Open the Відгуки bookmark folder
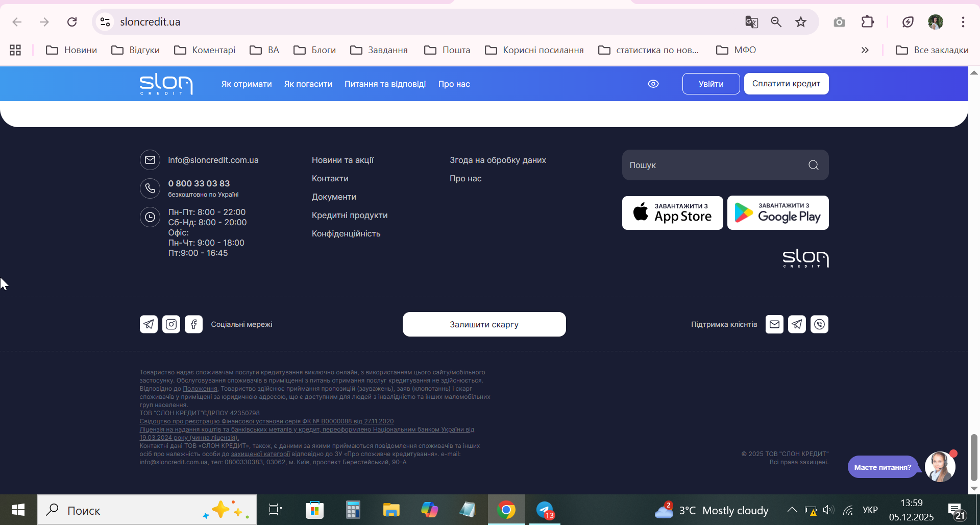980x525 pixels. [135, 50]
